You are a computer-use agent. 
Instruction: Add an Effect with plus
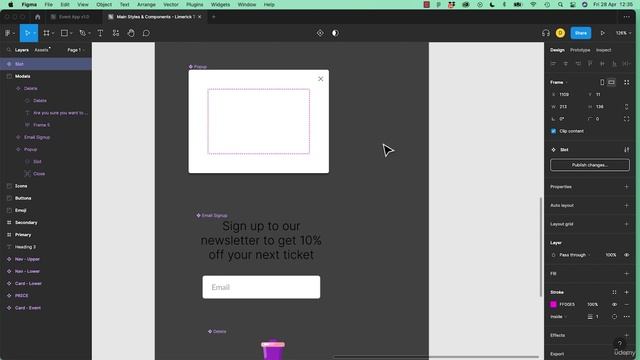[627, 335]
